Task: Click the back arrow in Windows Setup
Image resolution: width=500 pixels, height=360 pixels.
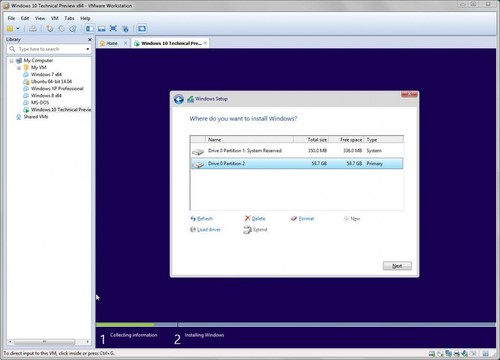Action: click(179, 99)
